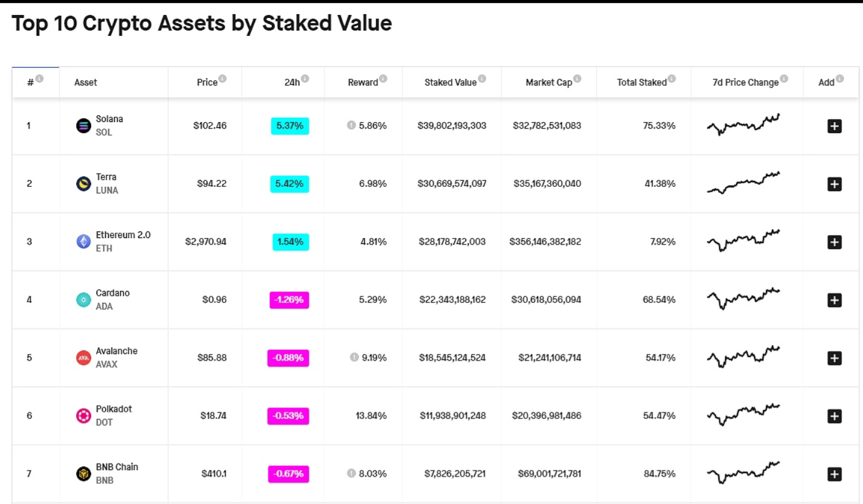Click the Reward column header
863x504 pixels.
click(362, 83)
